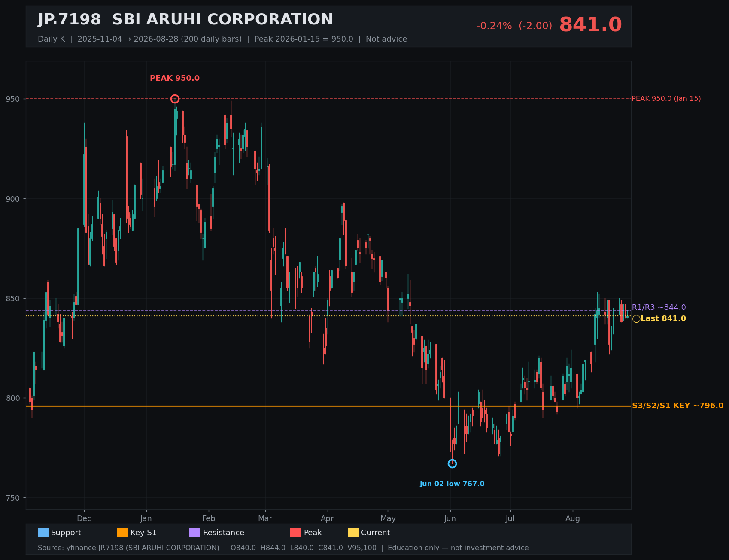729x560 pixels.
Task: Click the "Last 841.0" price label
Action: click(663, 319)
